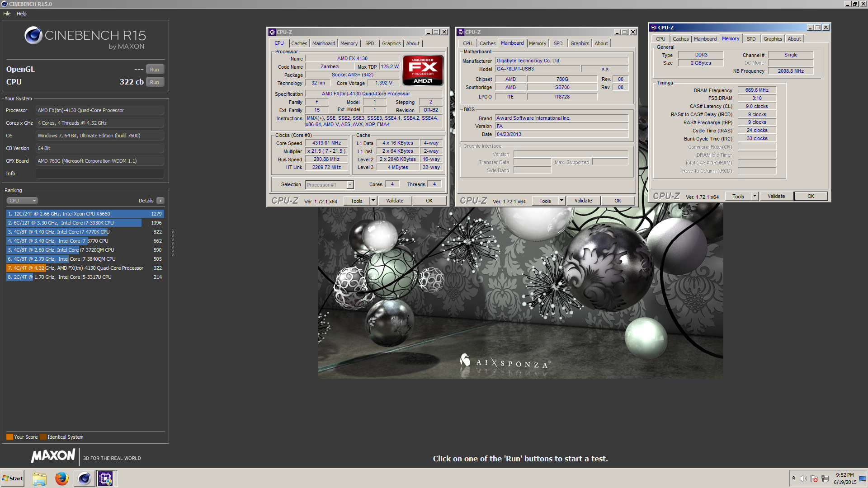Click the network status tray icon

825,479
